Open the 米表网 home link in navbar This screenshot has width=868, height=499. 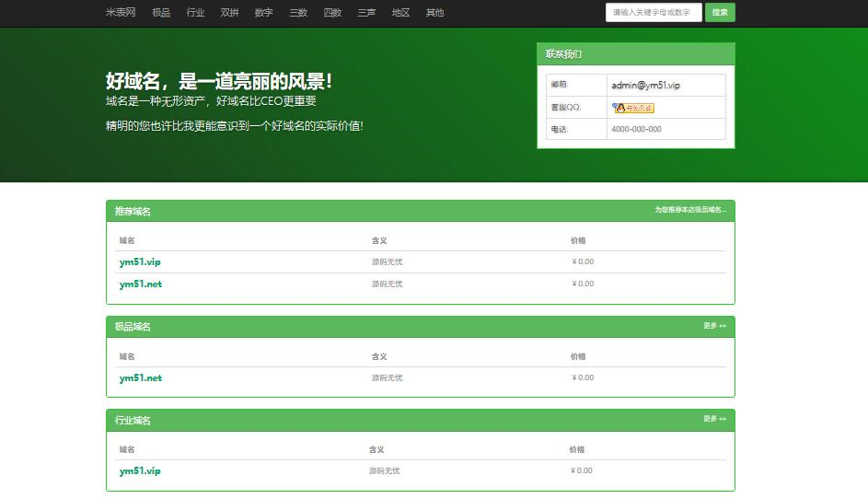[x=121, y=13]
